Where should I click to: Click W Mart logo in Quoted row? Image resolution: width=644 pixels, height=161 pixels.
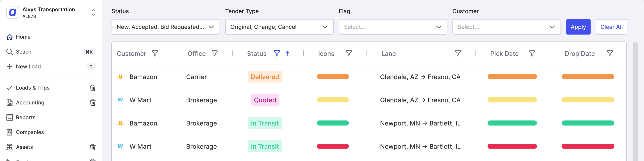click(120, 99)
